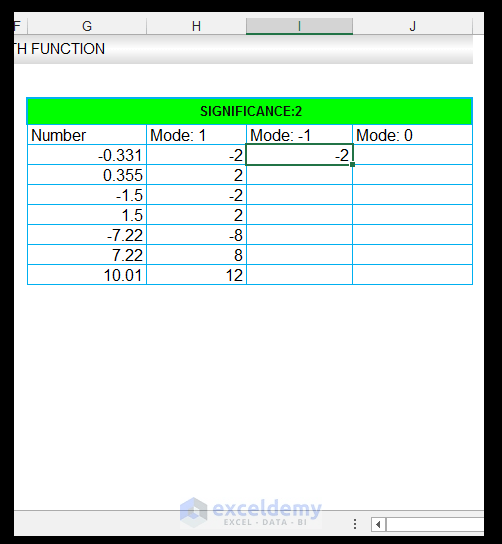Image resolution: width=502 pixels, height=544 pixels.
Task: Click horizontal scrollbar left arrow
Action: coord(378,524)
